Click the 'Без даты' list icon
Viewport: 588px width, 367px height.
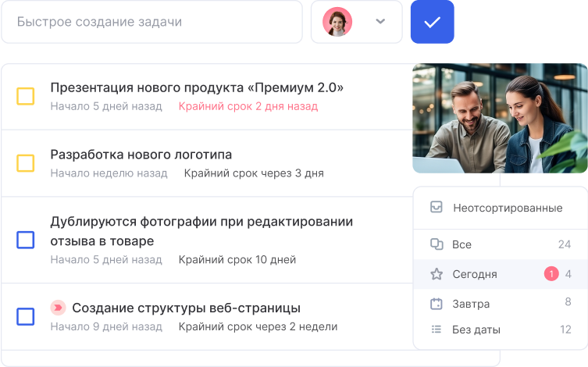tap(437, 330)
